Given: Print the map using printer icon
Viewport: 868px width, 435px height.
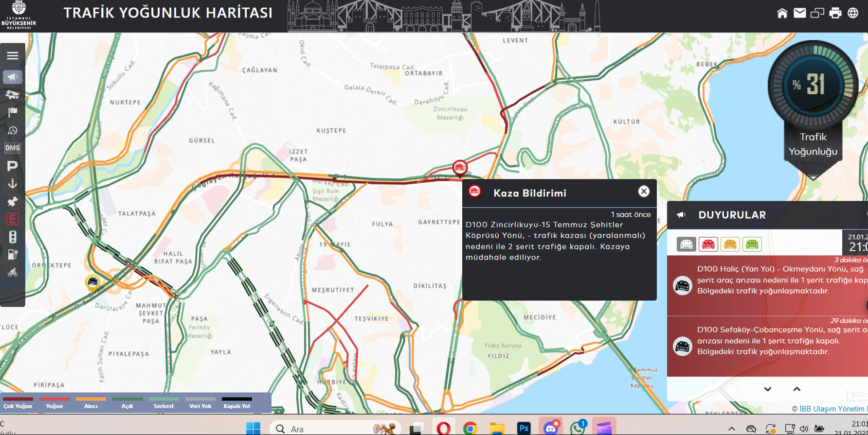Looking at the screenshot, I should [835, 13].
